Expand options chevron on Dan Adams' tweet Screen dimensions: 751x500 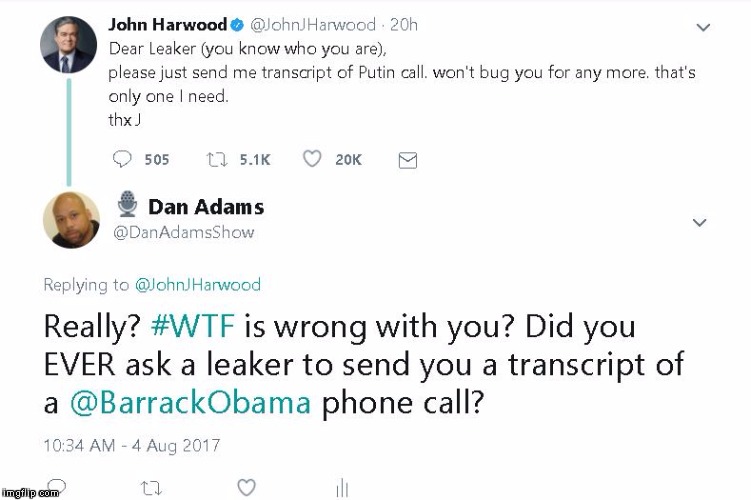tap(699, 223)
